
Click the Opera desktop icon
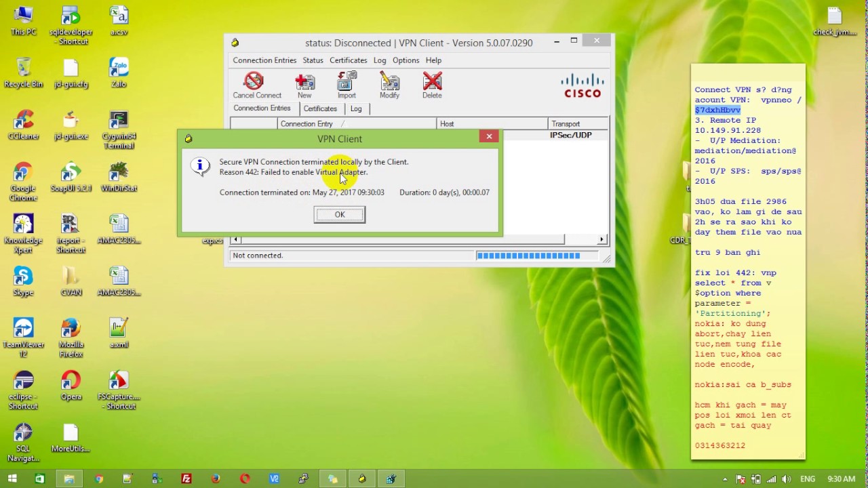(x=71, y=385)
